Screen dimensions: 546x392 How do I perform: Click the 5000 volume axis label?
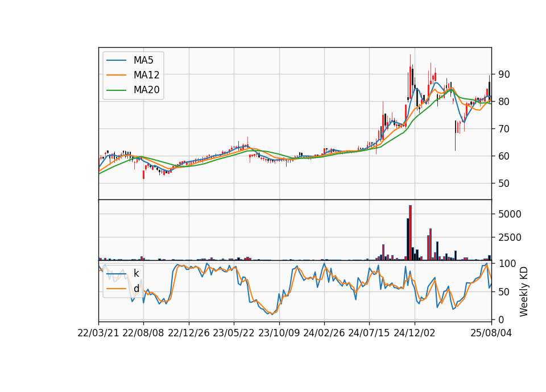tap(510, 214)
